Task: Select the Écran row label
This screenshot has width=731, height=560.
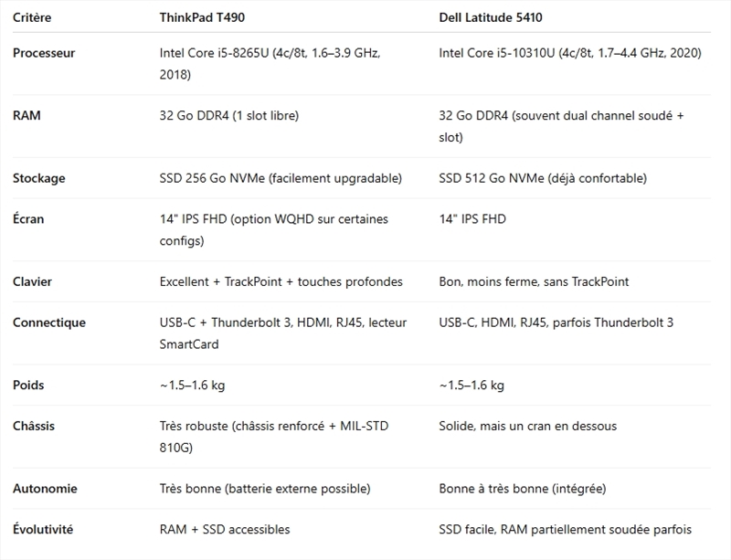Action: tap(28, 219)
